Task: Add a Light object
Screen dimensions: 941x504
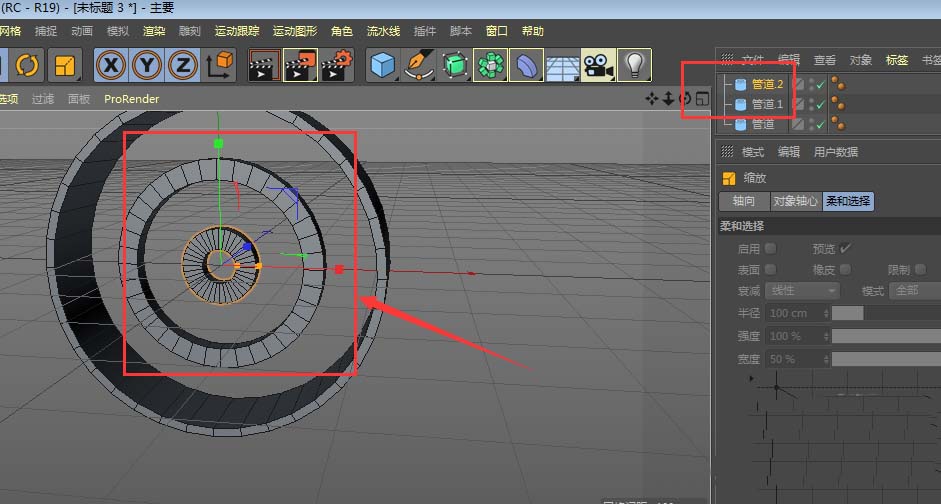Action: (634, 65)
